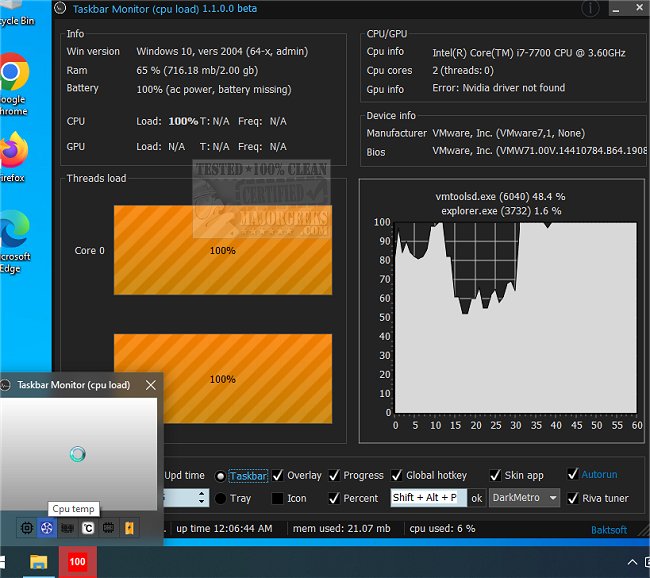
Task: Select the Taskbar radio button
Action: (x=220, y=476)
